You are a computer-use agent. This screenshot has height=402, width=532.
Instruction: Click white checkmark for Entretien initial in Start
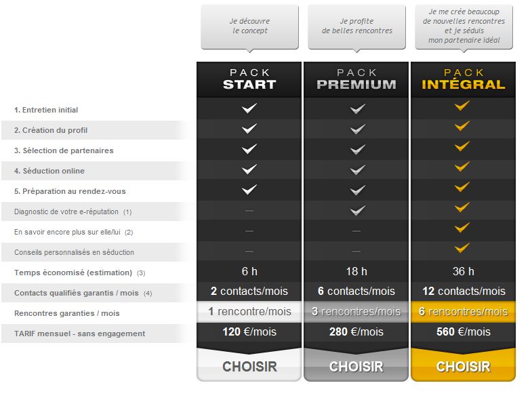(x=249, y=108)
